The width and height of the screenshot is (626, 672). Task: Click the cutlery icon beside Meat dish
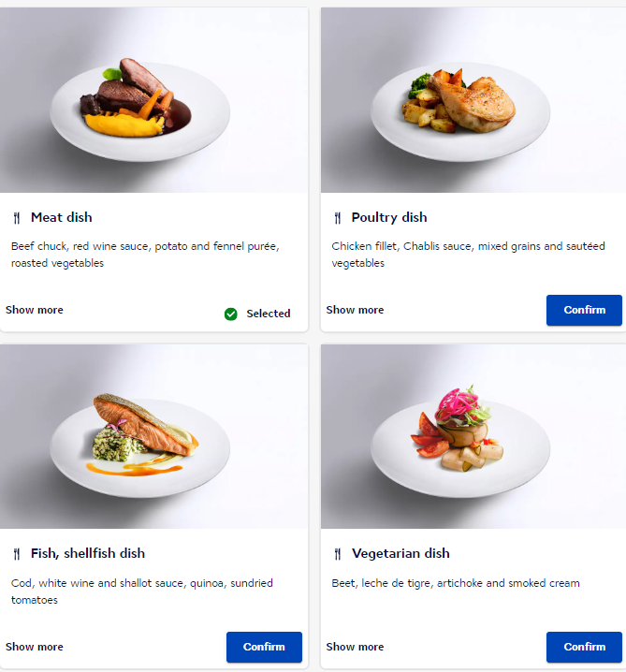pyautogui.click(x=17, y=218)
